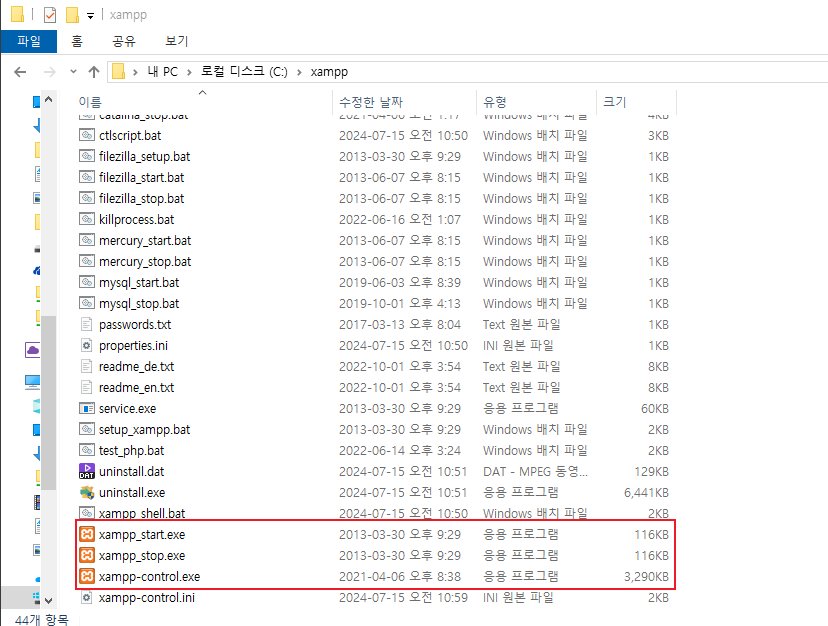Click mysql_start.bat batch icon

click(87, 282)
